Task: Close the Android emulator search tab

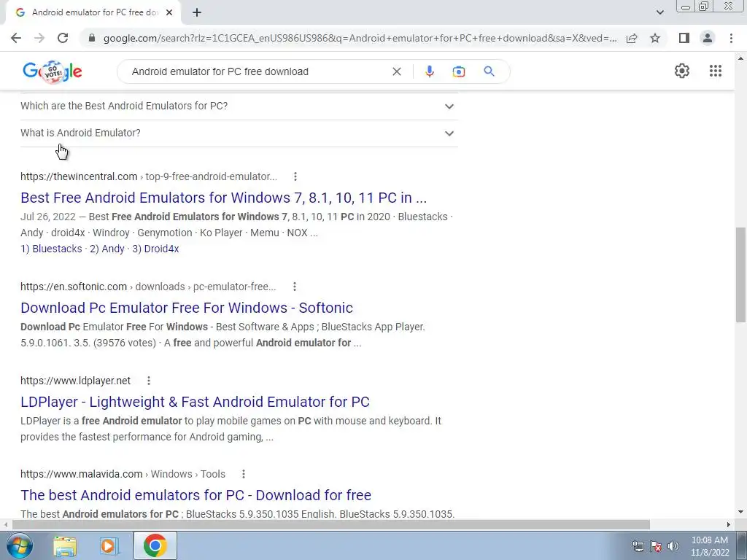Action: coord(169,13)
